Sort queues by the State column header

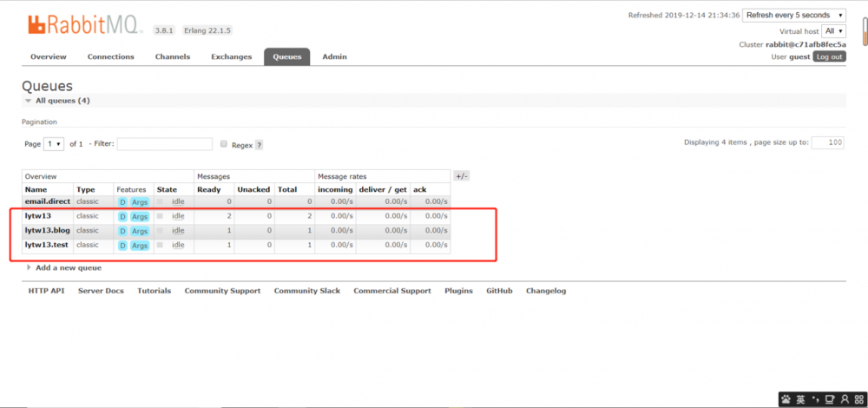coord(167,189)
